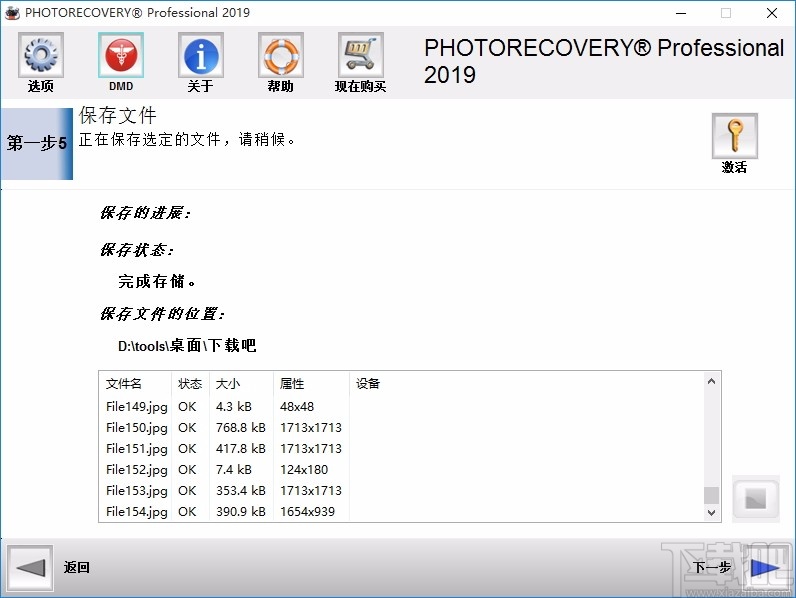Sort by 设备 column header
Viewport: 796px width, 598px height.
tap(368, 384)
